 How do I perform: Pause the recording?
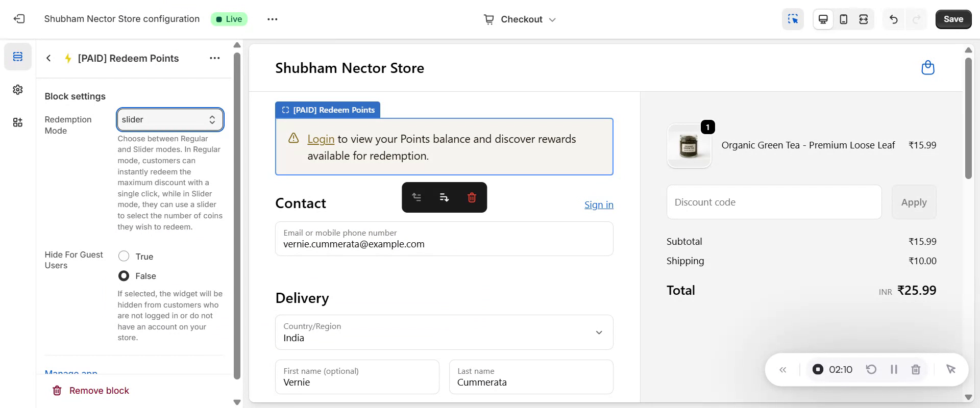[x=894, y=369]
